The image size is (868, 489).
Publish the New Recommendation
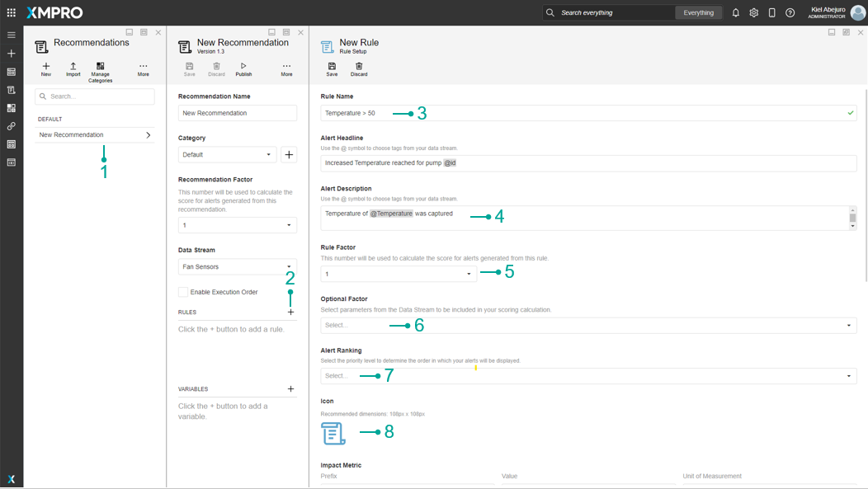(243, 69)
